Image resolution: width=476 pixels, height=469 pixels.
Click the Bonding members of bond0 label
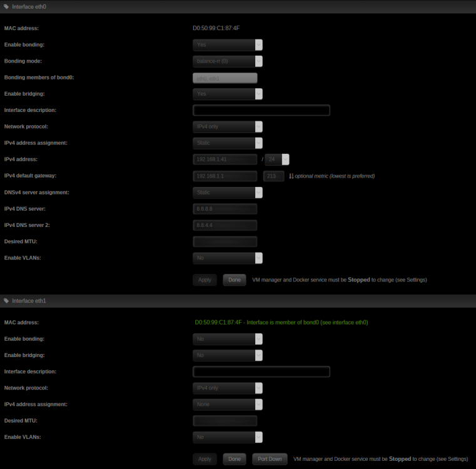tap(39, 78)
